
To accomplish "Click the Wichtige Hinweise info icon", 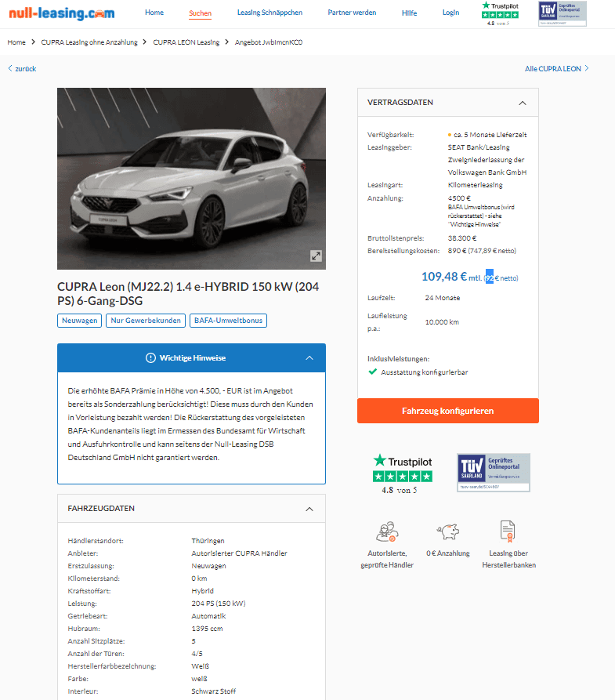I will (151, 358).
